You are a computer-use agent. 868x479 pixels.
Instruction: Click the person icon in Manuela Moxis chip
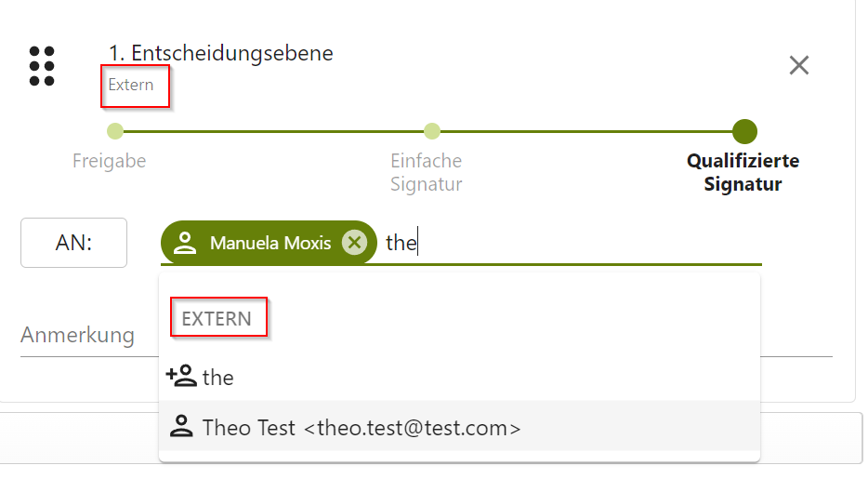186,244
